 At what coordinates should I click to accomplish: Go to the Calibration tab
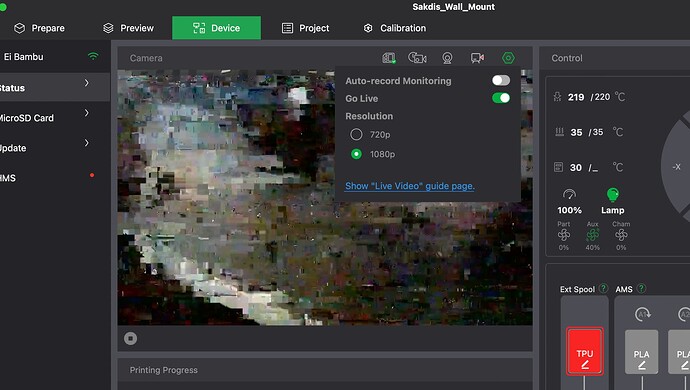(395, 28)
